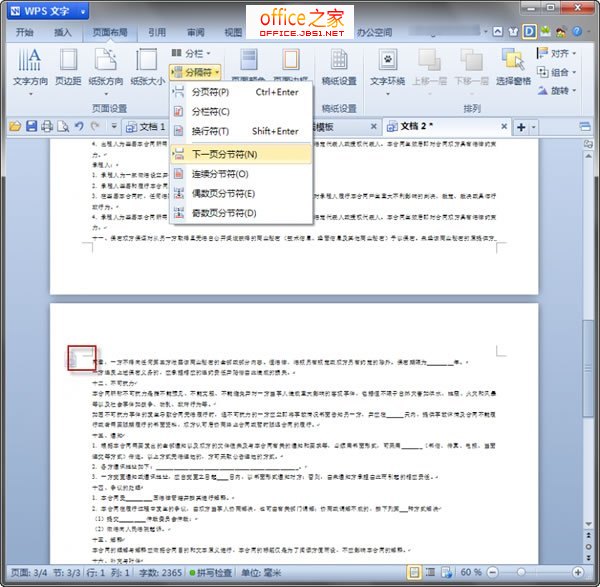This screenshot has width=600, height=587.
Task: Switch to the 开始 ribbon tab
Action: pos(24,33)
